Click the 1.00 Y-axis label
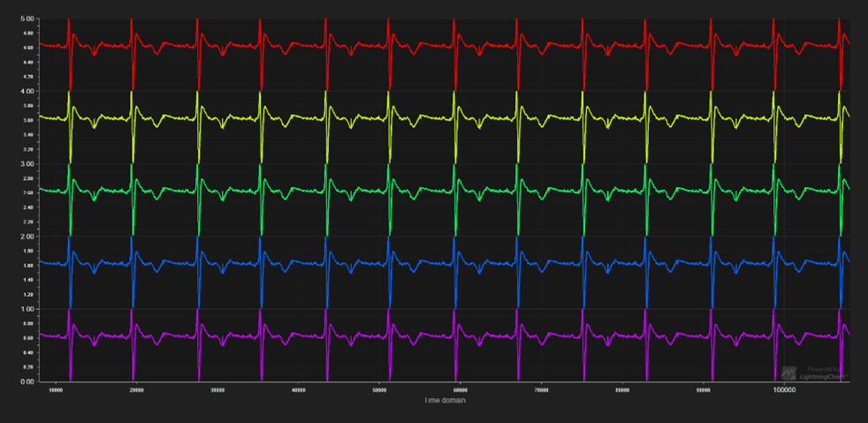The image size is (868, 423). 27,309
